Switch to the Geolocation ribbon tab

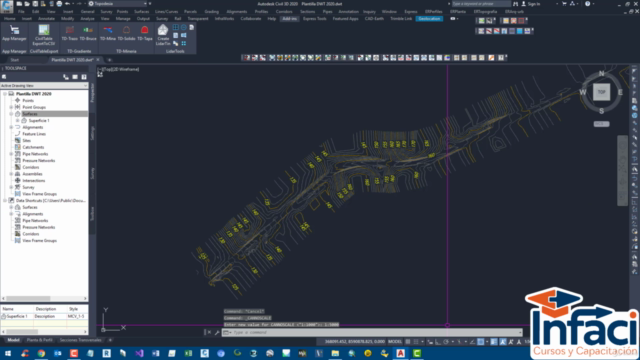(429, 18)
